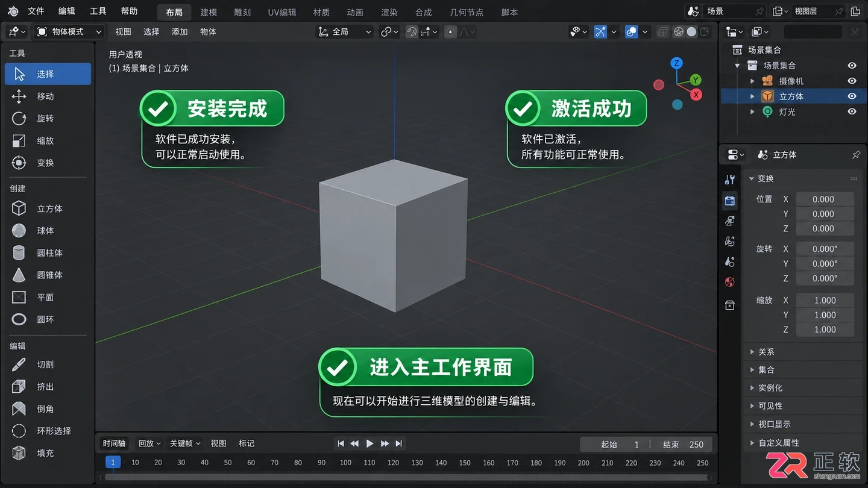
Task: Click the 时间轴 editor button
Action: click(114, 443)
